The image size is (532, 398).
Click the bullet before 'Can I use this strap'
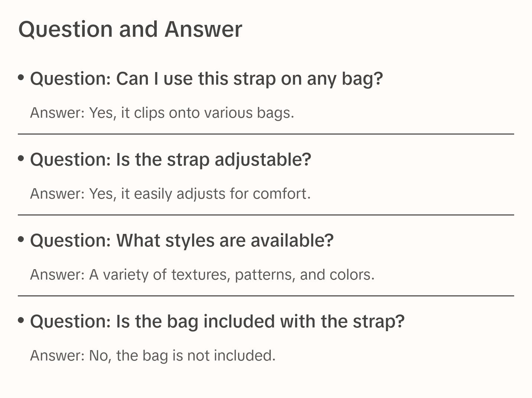tap(21, 78)
